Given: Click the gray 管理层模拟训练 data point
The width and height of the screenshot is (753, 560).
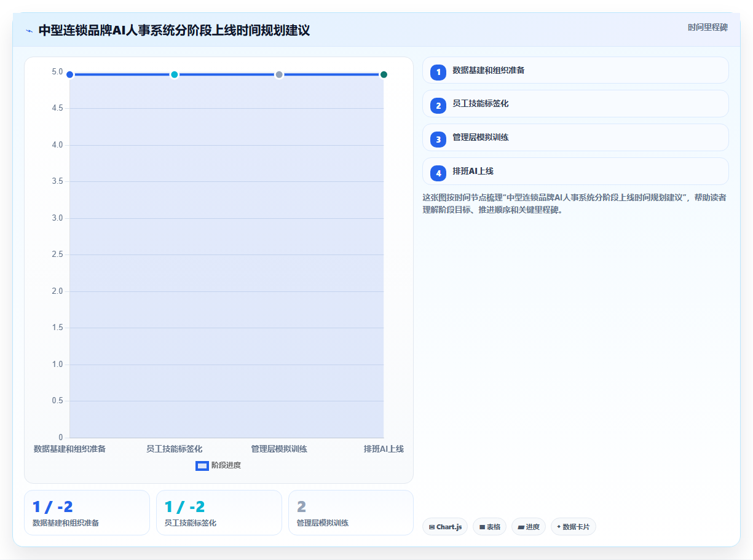Looking at the screenshot, I should click(x=279, y=74).
